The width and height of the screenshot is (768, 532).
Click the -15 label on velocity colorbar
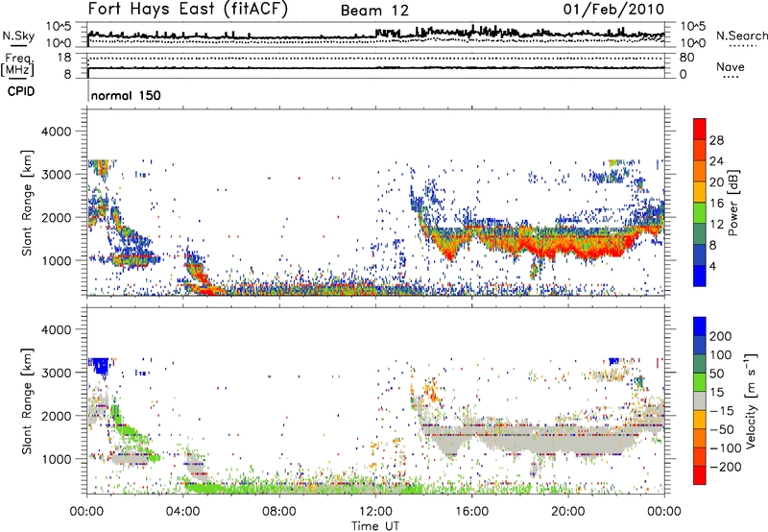click(722, 410)
